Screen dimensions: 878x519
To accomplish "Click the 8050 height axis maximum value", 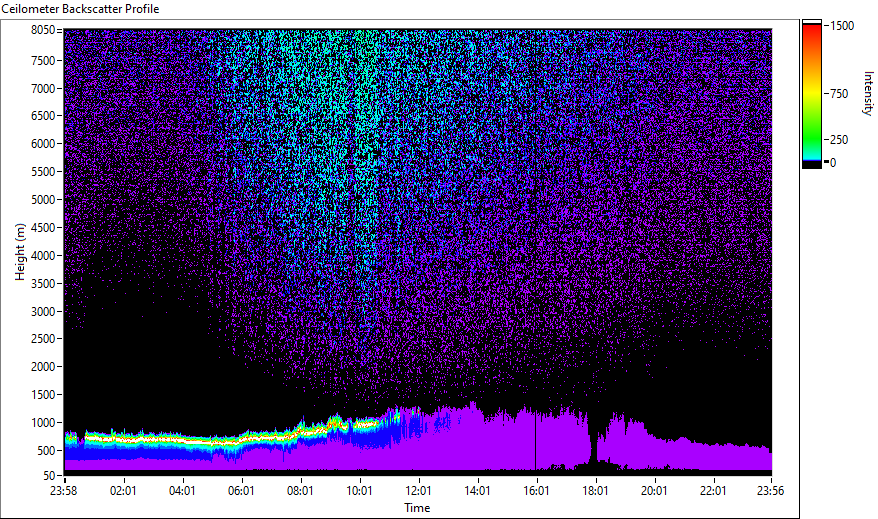I will point(43,30).
